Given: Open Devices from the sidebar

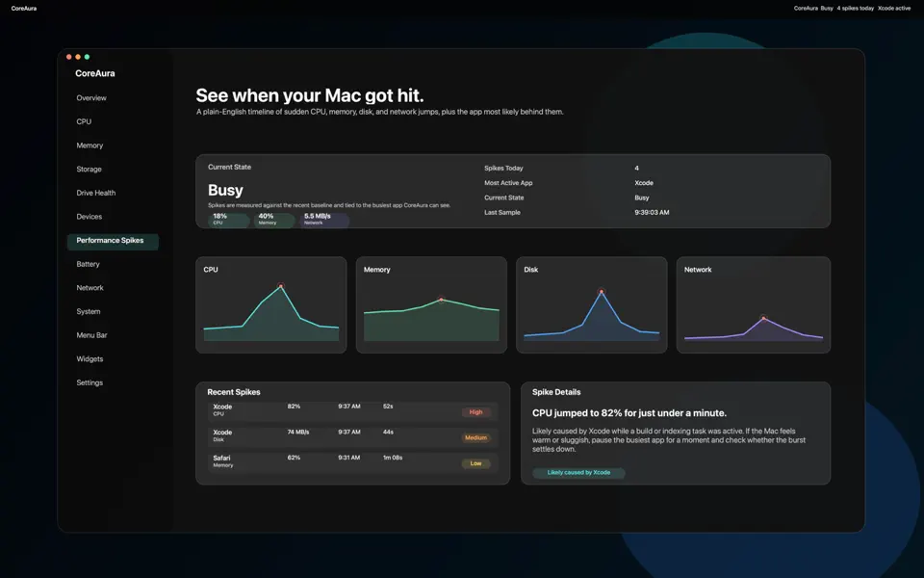Looking at the screenshot, I should point(89,217).
